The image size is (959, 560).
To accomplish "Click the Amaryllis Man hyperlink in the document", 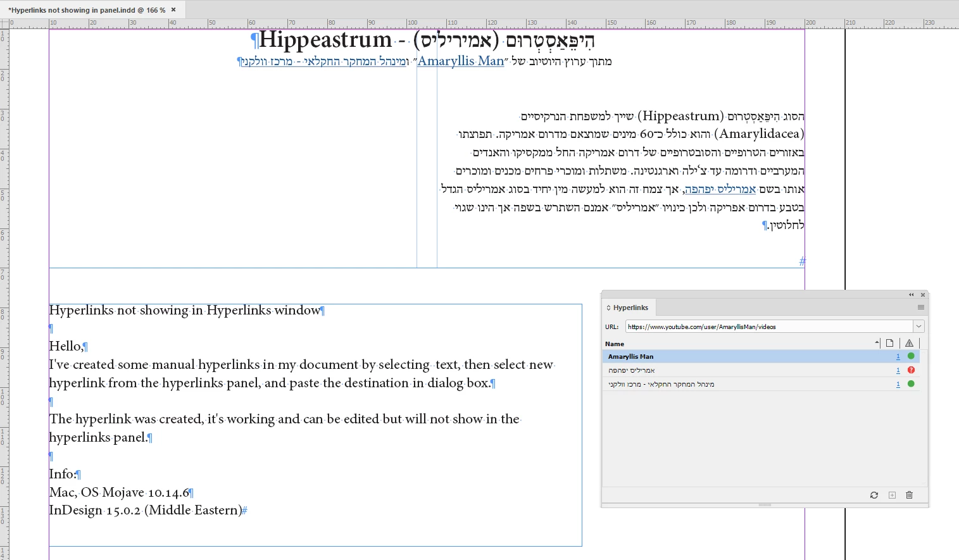I will pyautogui.click(x=461, y=61).
